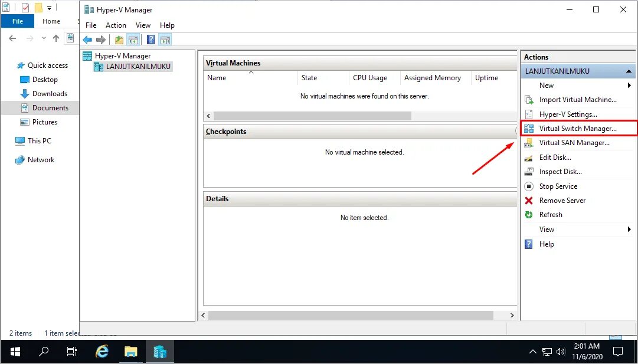Click the Virtual SAN Manager icon
Screen dimensions: 638x364
point(529,143)
